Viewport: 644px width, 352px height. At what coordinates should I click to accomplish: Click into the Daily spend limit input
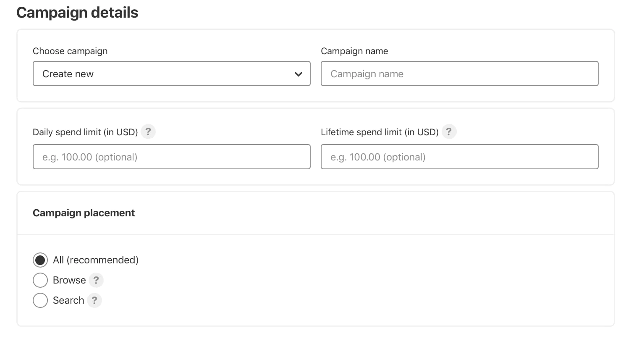(x=171, y=157)
